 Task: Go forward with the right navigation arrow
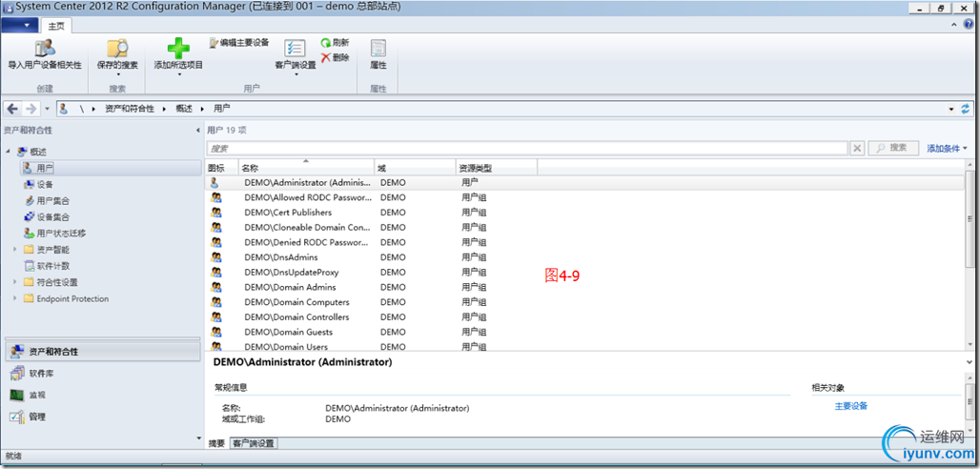pos(30,109)
